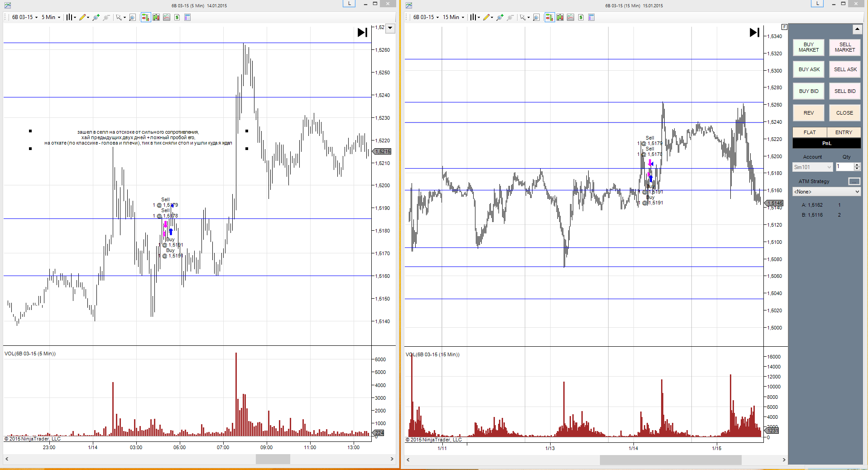Toggle Chart Trader icon in right 15 Min chart
The width and height of the screenshot is (868, 470).
(549, 17)
